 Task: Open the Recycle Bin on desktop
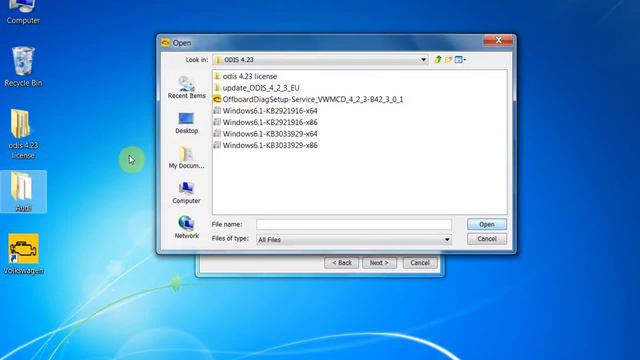(x=23, y=67)
